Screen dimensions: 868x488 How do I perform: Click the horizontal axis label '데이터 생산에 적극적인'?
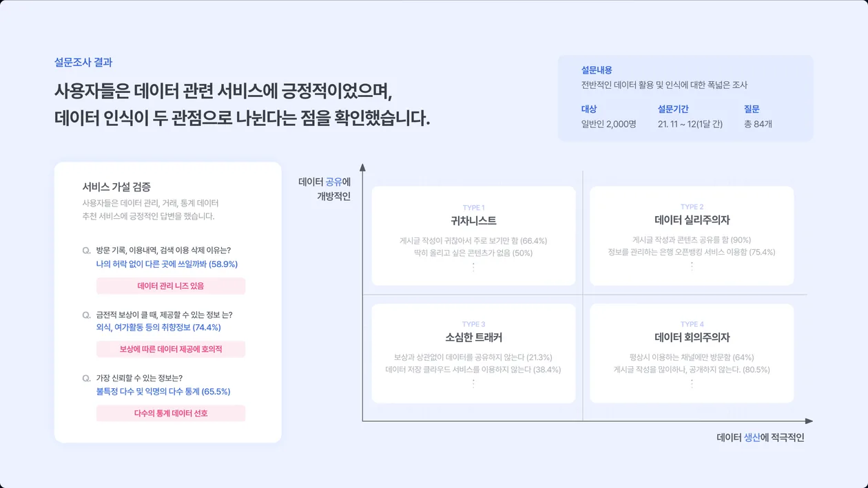tap(761, 438)
